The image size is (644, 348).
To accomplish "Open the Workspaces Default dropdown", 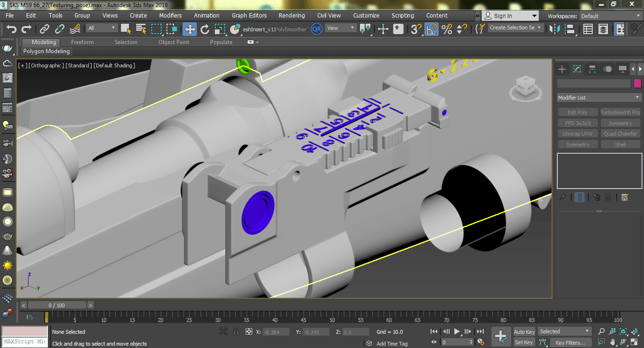I will pos(611,16).
